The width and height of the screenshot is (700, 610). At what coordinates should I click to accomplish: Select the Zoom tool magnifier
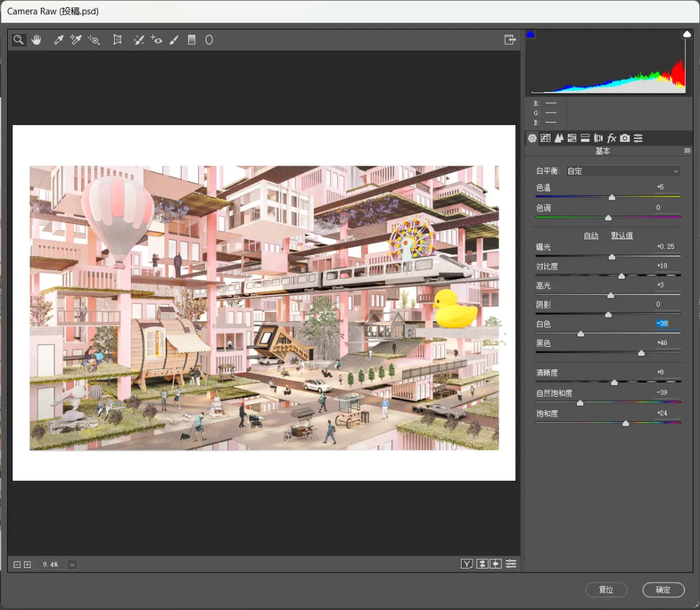click(18, 40)
